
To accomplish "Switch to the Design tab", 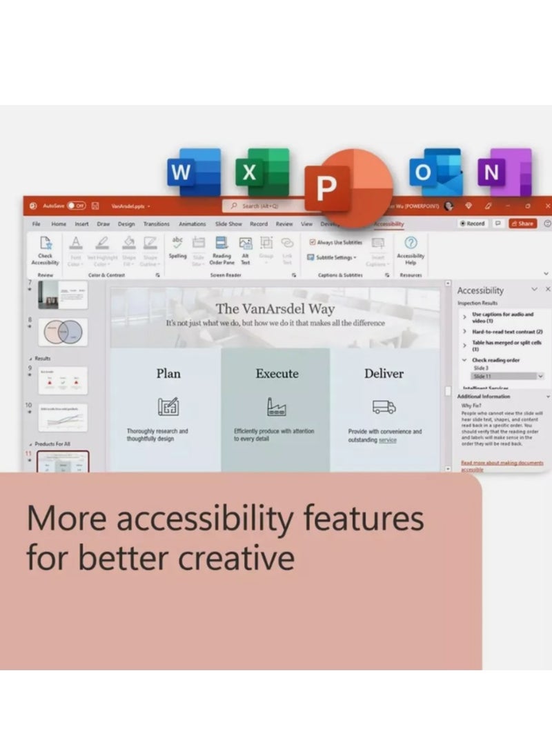I will pyautogui.click(x=126, y=223).
